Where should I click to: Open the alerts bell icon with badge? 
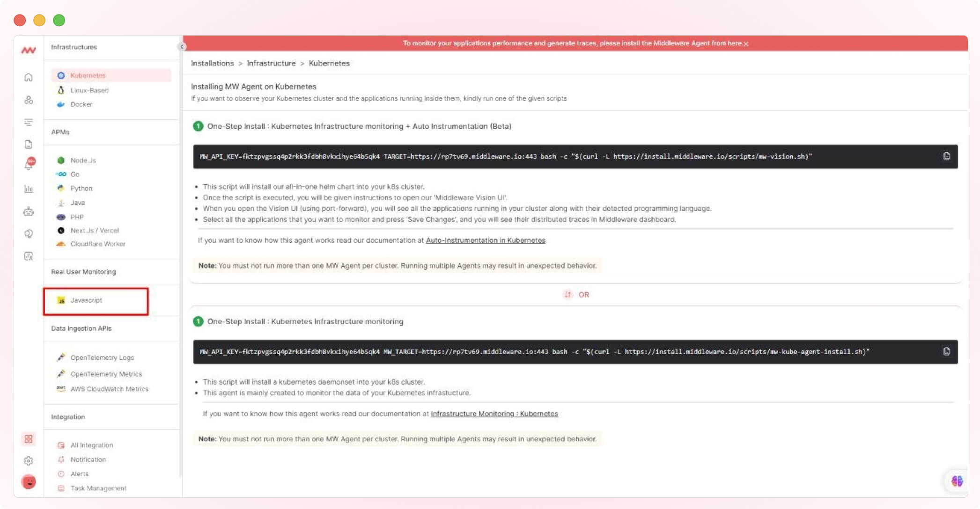tap(29, 164)
